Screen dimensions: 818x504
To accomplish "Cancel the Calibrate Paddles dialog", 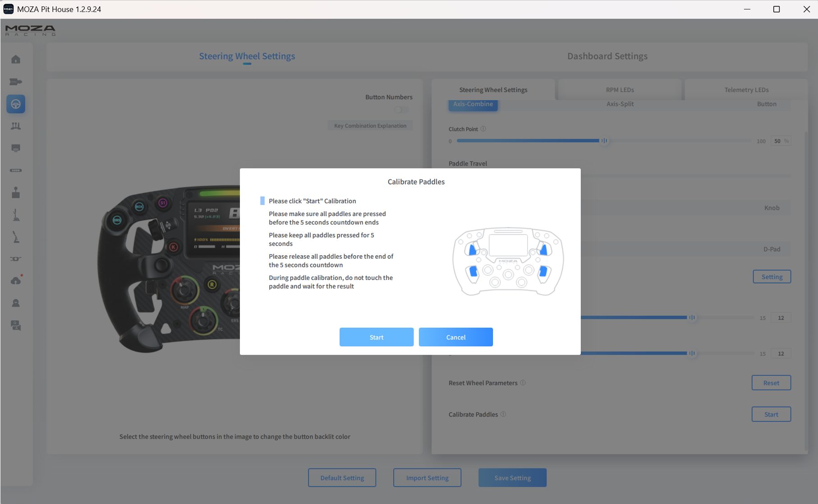I will (x=455, y=337).
